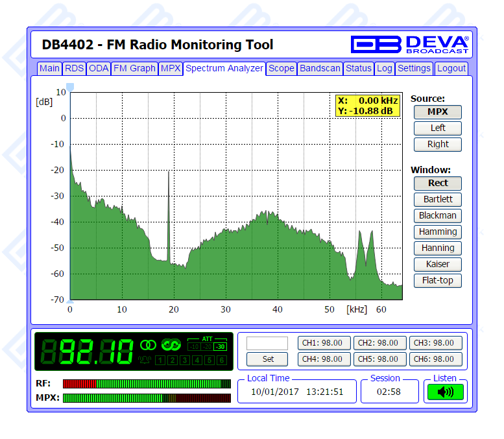This screenshot has width=504, height=439.
Task: Open the Settings tab
Action: [x=414, y=68]
